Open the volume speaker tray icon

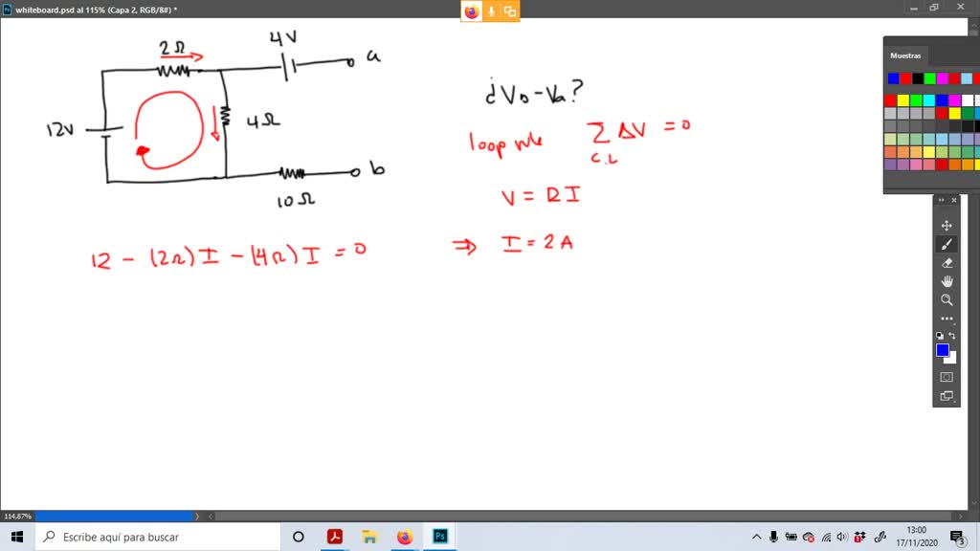click(842, 537)
